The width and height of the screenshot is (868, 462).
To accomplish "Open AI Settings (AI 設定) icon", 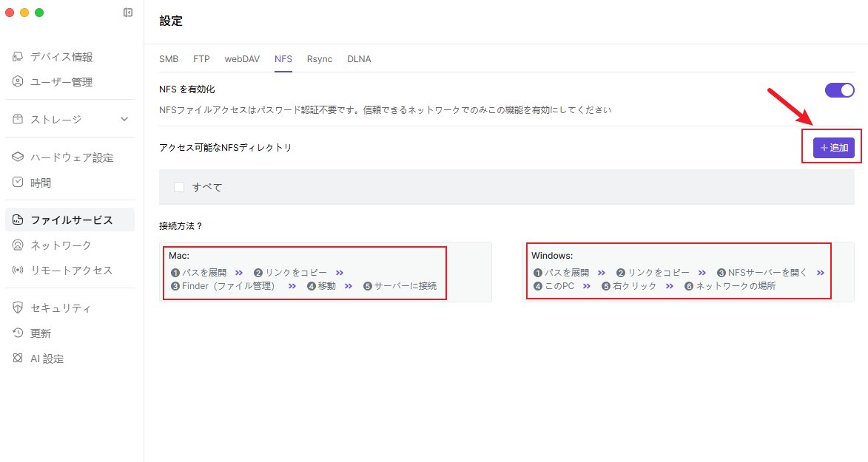I will click(x=18, y=359).
